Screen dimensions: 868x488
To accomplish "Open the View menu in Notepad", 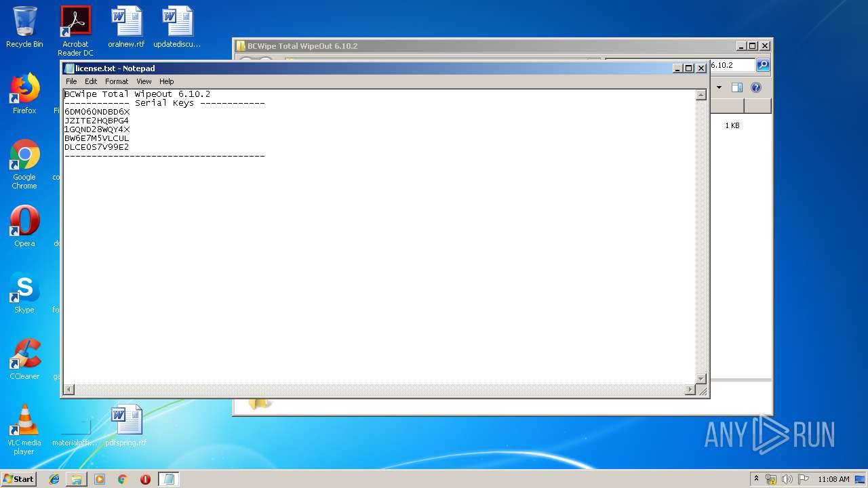I will (144, 81).
